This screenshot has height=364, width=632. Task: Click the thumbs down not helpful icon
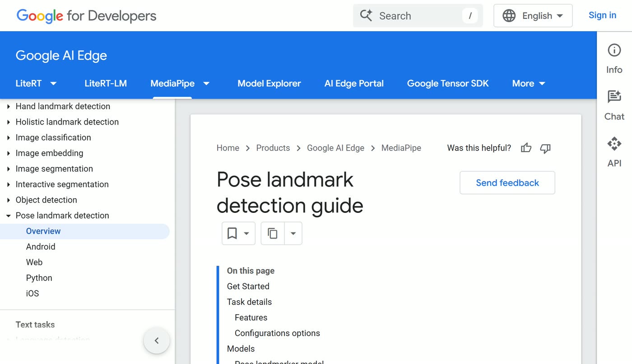545,148
